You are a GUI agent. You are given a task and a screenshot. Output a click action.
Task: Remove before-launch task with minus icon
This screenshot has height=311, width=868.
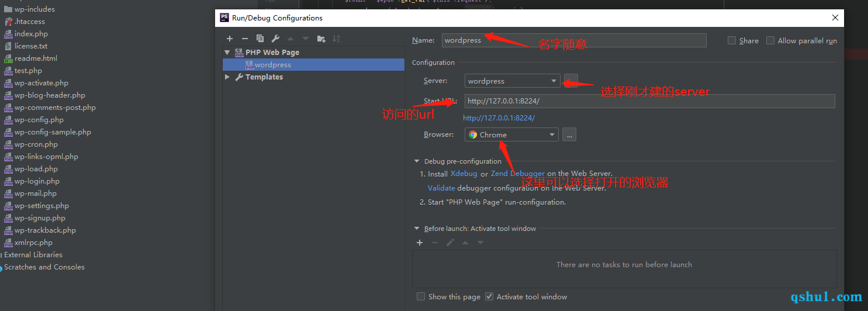point(434,243)
